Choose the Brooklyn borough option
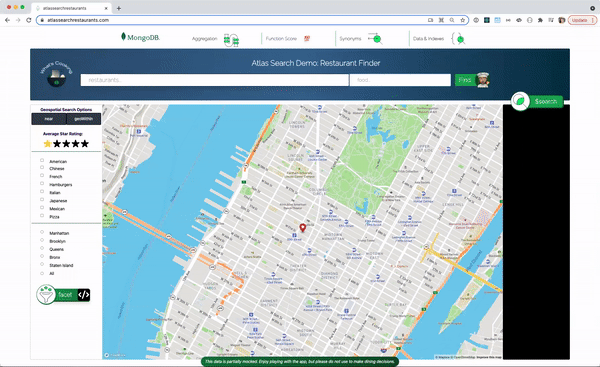The height and width of the screenshot is (367, 600). (x=42, y=240)
